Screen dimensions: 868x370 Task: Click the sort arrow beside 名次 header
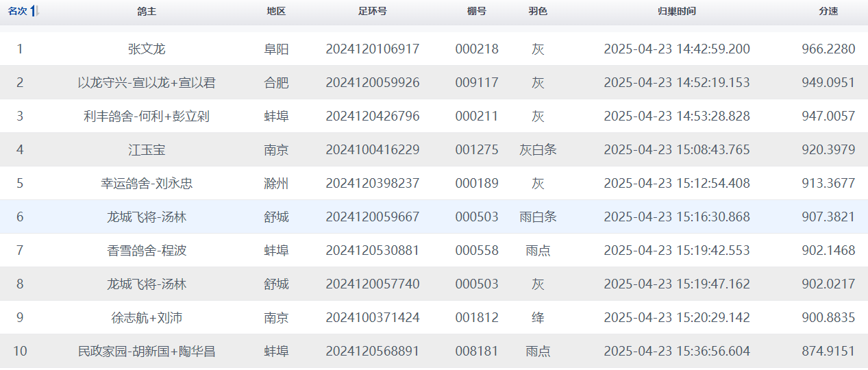[35, 12]
